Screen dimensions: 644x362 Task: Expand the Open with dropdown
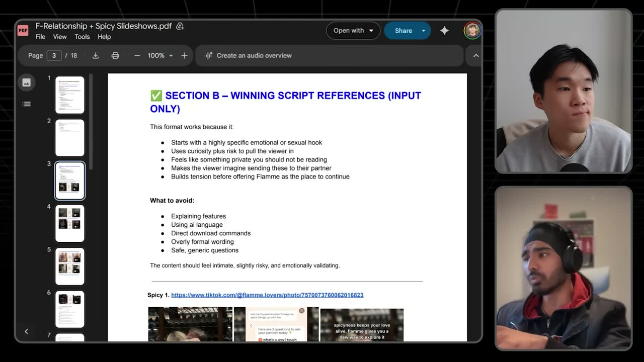point(353,31)
